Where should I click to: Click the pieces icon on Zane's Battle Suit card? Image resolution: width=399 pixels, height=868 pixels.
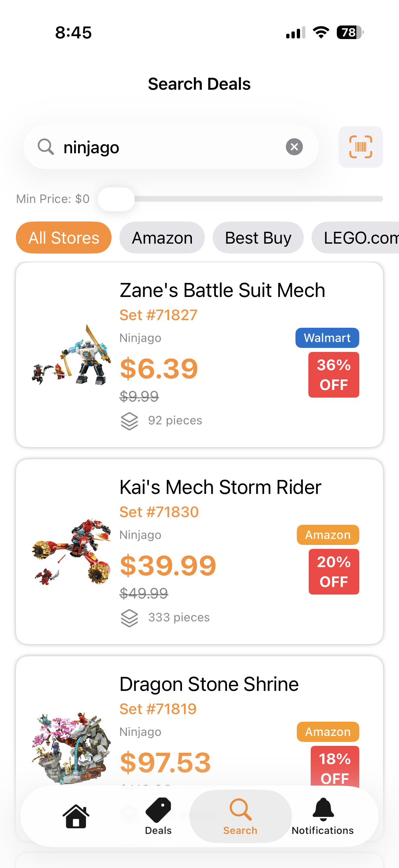[129, 420]
